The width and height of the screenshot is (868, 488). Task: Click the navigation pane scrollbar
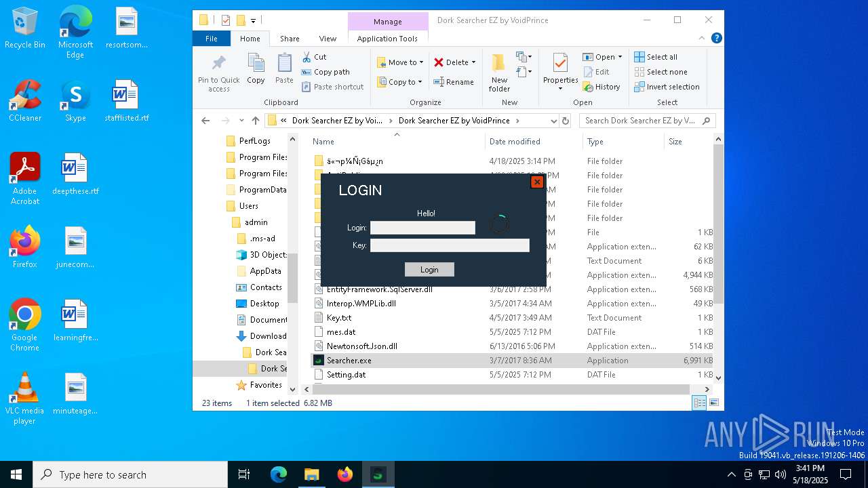[293, 278]
